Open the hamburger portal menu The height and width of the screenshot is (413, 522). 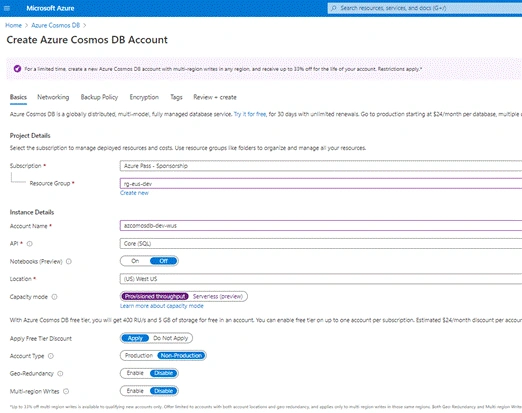(7, 8)
